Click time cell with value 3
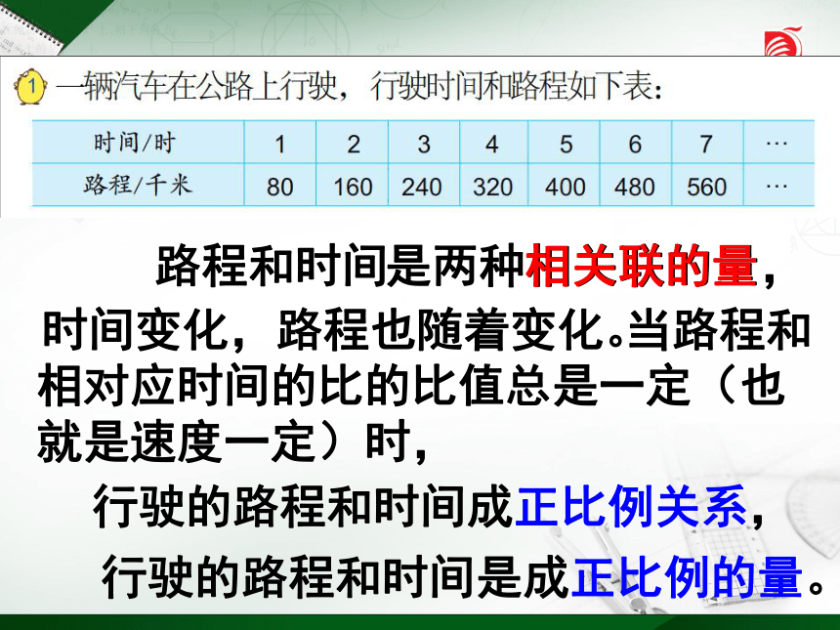Viewport: 840px width, 630px height. [424, 143]
